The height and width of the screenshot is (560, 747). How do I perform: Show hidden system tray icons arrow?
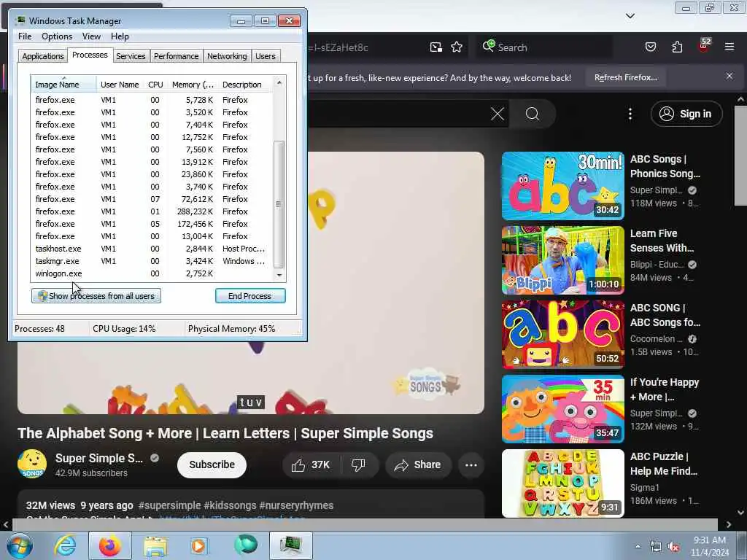point(638,547)
